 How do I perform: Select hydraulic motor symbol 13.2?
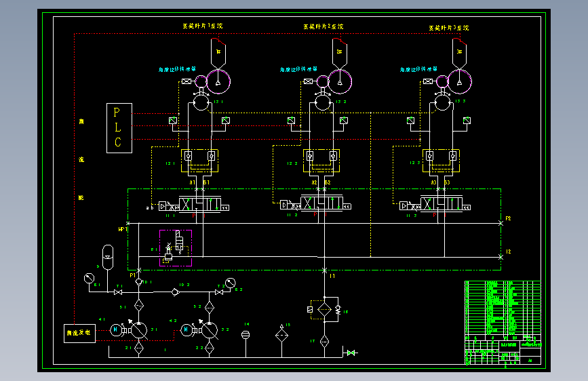click(x=323, y=102)
